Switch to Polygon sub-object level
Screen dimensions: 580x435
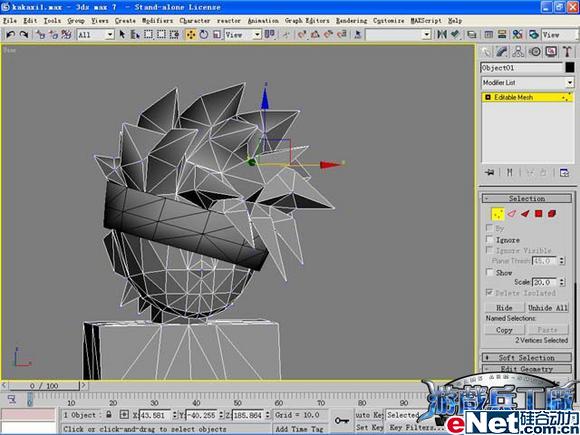tap(538, 213)
